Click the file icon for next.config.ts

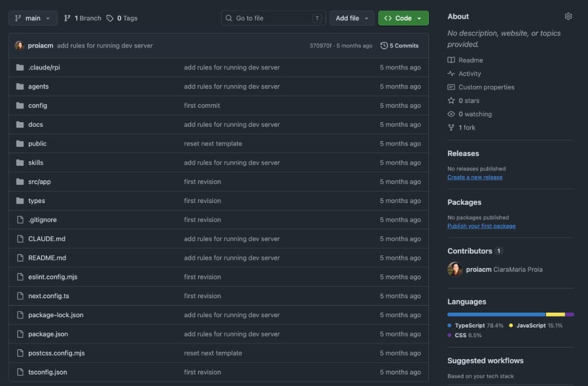click(20, 296)
